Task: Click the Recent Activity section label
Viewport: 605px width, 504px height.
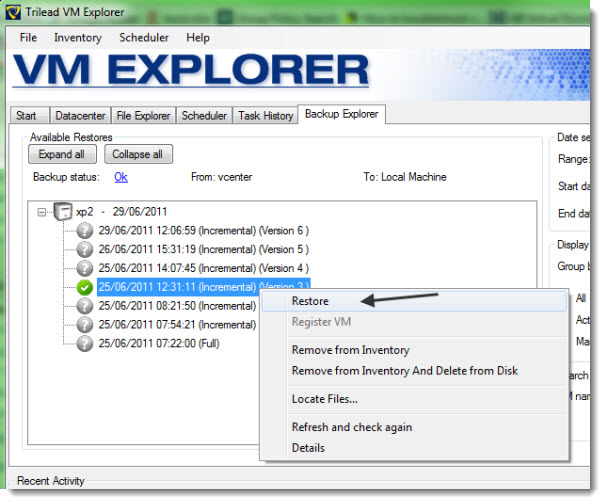Action: [x=51, y=481]
